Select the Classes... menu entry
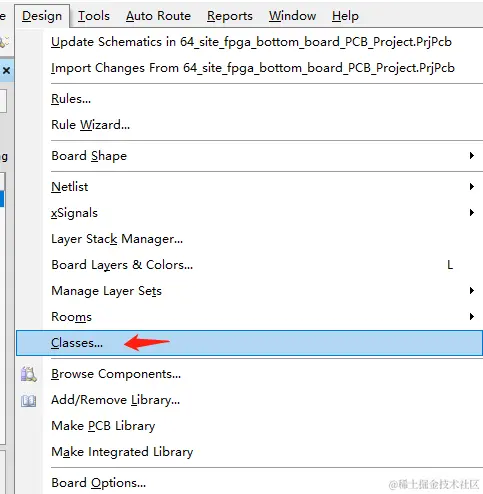 [250, 343]
